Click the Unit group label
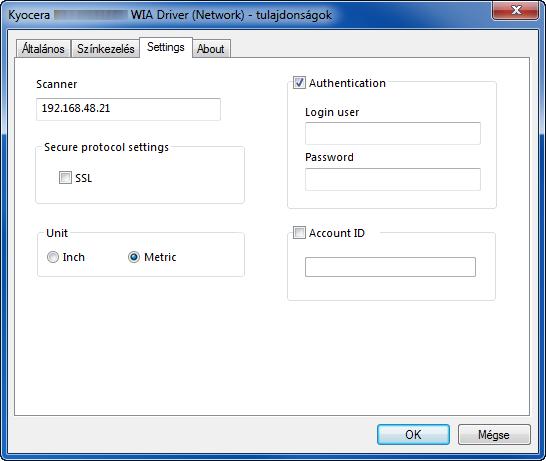Image resolution: width=546 pixels, height=461 pixels. [57, 233]
